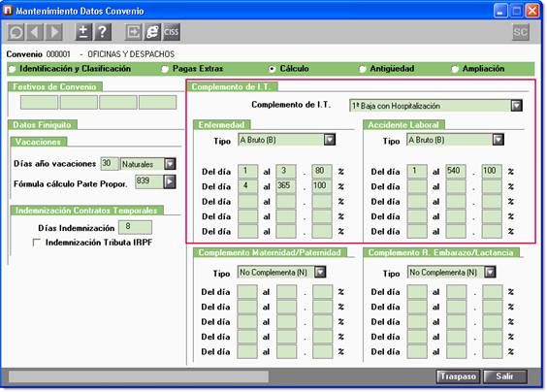Image resolution: width=547 pixels, height=392 pixels.
Task: Click the CISS toolbar icon
Action: [x=172, y=32]
